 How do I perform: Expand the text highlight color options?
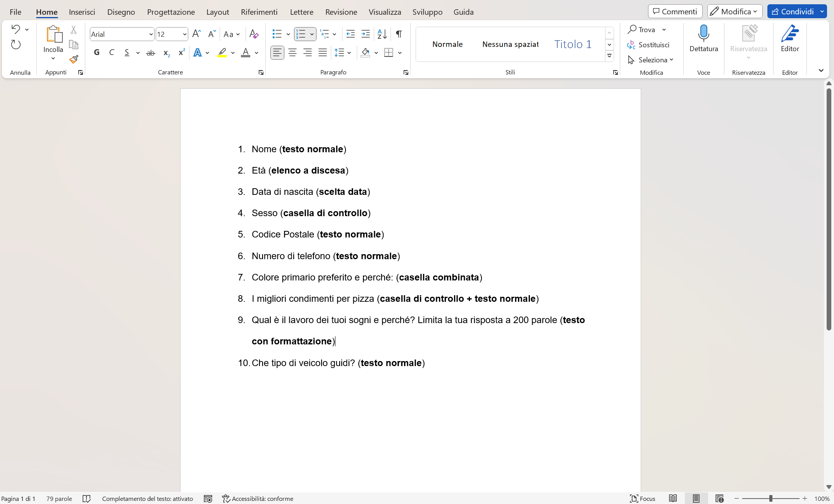click(x=233, y=53)
